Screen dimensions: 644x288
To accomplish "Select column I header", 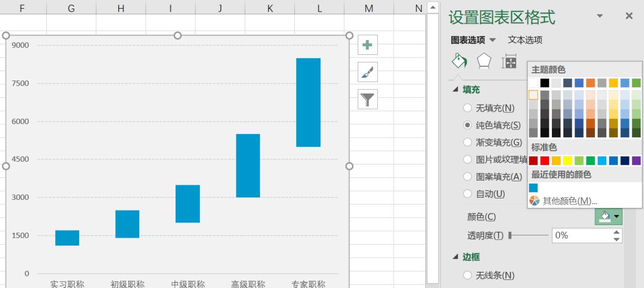I will pyautogui.click(x=171, y=7).
